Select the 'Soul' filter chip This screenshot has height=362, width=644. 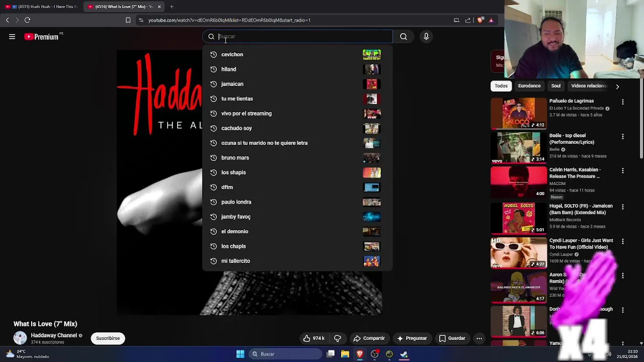(556, 86)
